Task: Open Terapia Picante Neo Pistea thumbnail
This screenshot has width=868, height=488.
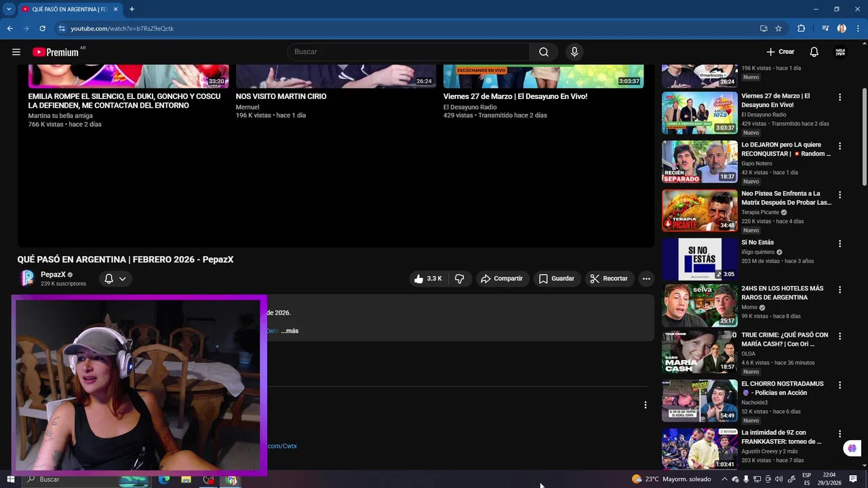Action: (700, 210)
